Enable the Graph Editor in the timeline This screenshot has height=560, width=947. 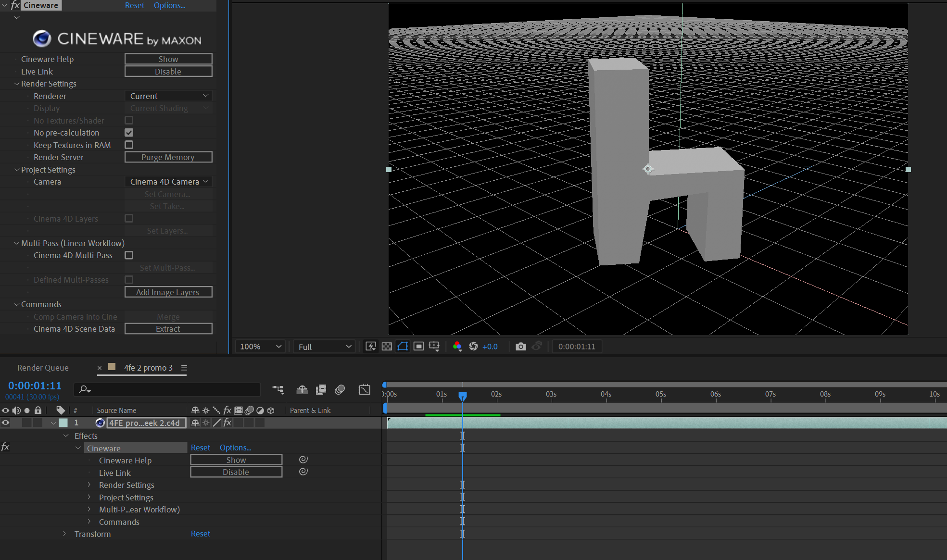[x=364, y=390]
